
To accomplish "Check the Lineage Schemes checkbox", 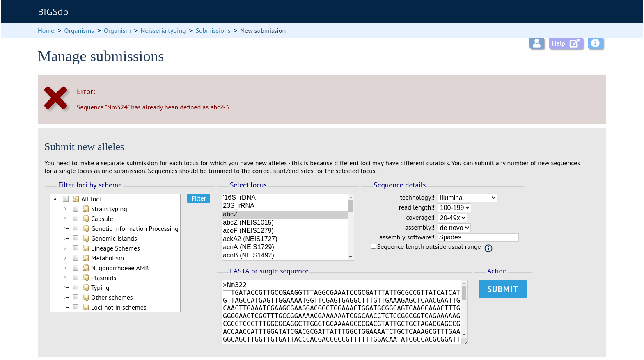I will tap(76, 248).
